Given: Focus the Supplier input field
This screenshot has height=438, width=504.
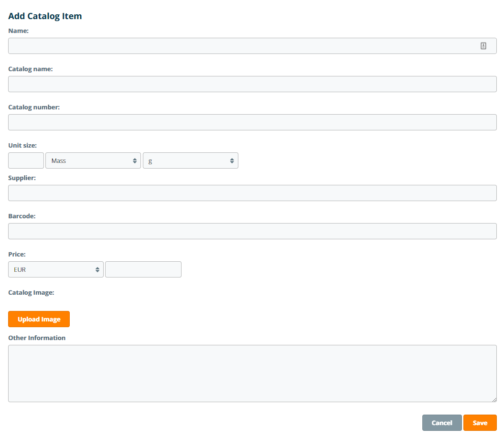Looking at the screenshot, I should click(252, 193).
